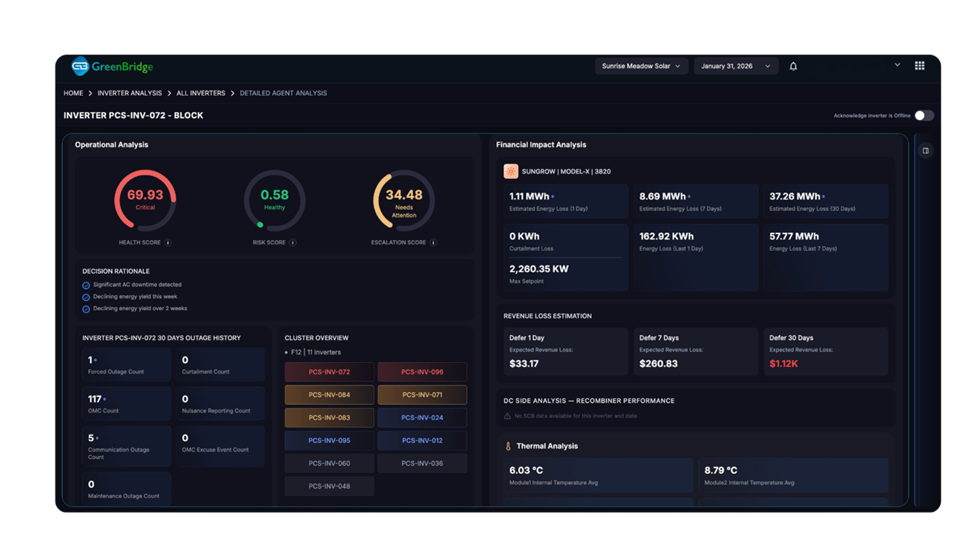The height and width of the screenshot is (551, 980).
Task: Choose inverter PCS-INV-024
Action: coord(422,418)
